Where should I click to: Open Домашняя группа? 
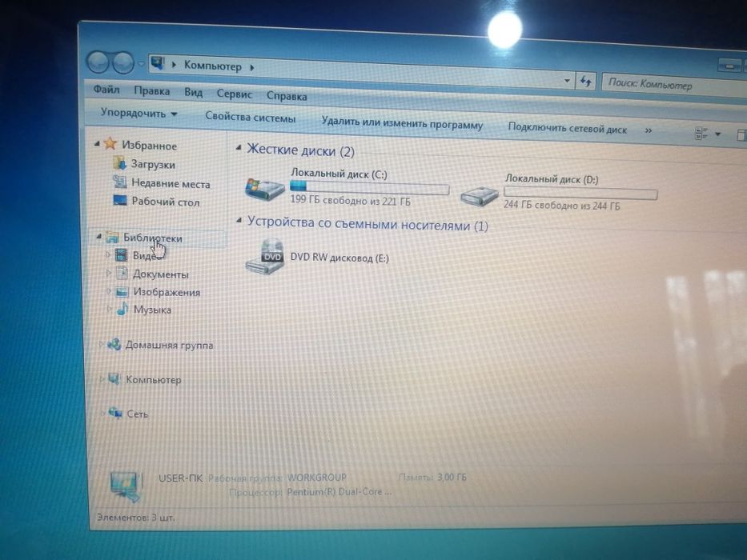[169, 345]
